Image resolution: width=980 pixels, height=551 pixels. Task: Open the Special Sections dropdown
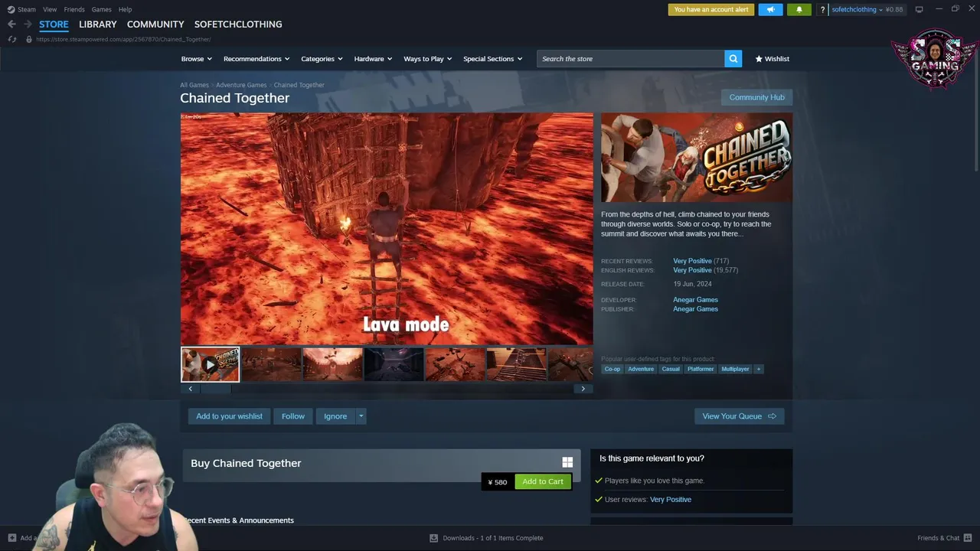pos(492,59)
